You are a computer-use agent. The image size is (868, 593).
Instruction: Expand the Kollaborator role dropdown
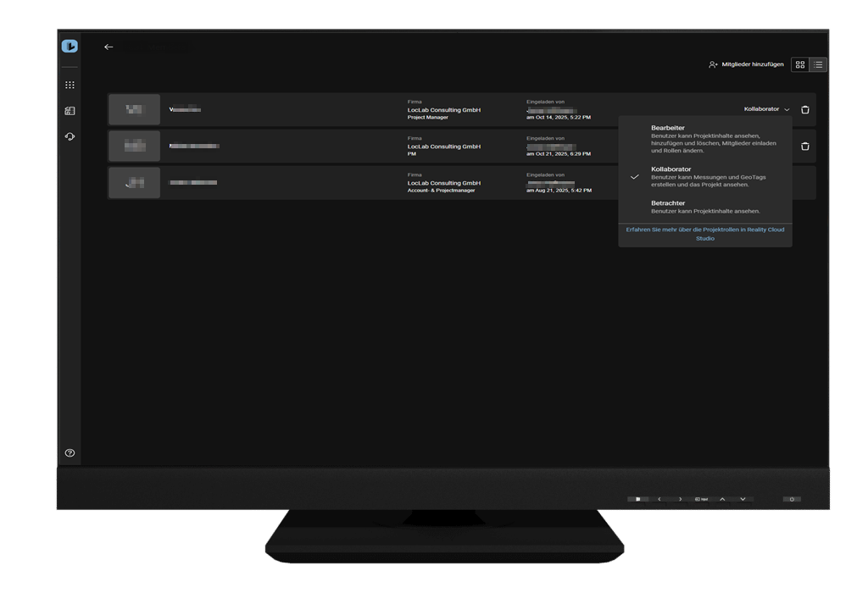pos(766,109)
